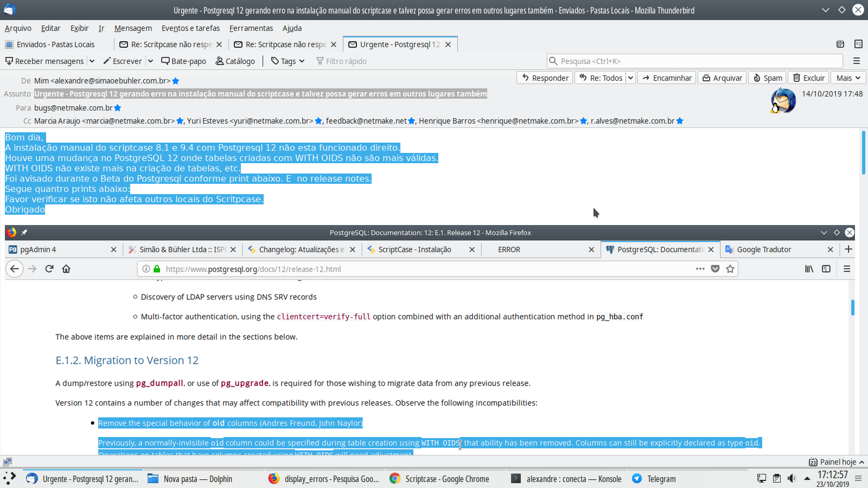The height and width of the screenshot is (488, 868).
Task: Click the Arquivar button
Action: (x=722, y=78)
